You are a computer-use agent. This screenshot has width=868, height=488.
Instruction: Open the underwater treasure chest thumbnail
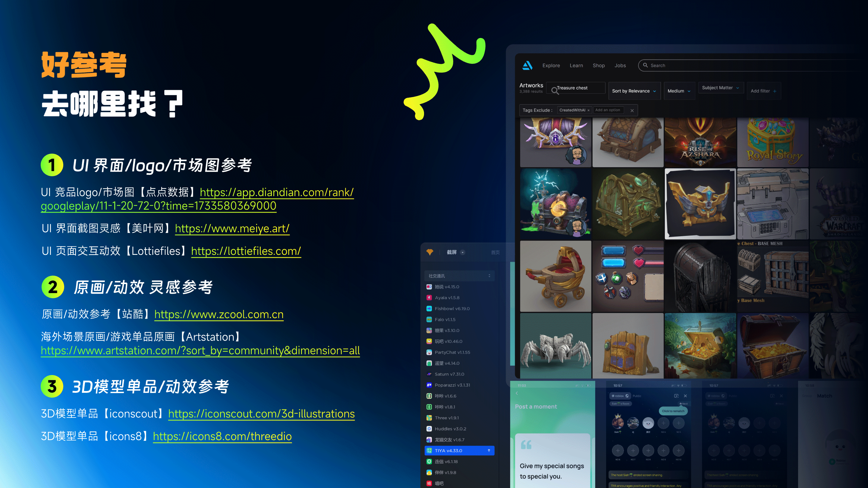pos(700,346)
